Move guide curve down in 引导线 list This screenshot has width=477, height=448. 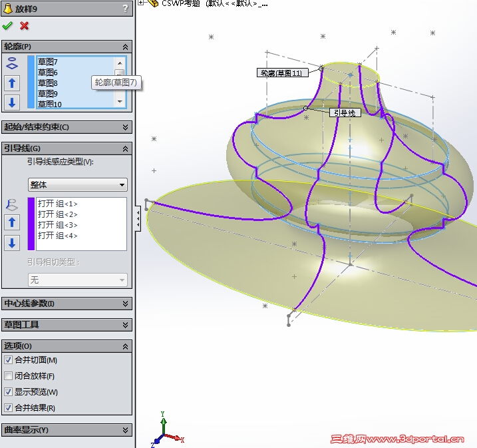coord(12,243)
